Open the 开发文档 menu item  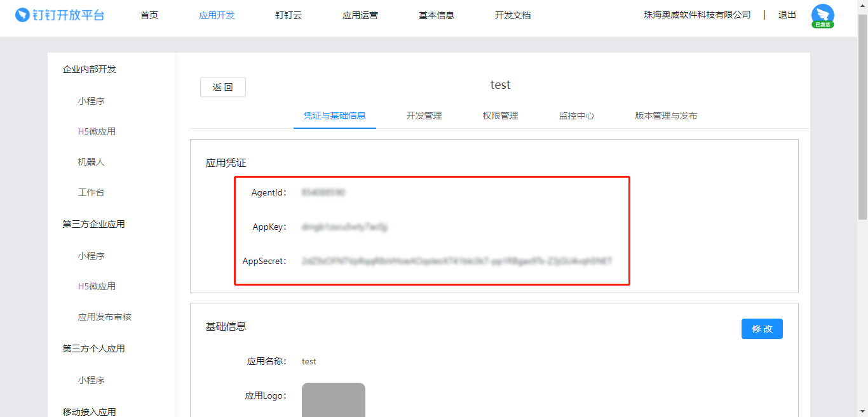click(513, 15)
